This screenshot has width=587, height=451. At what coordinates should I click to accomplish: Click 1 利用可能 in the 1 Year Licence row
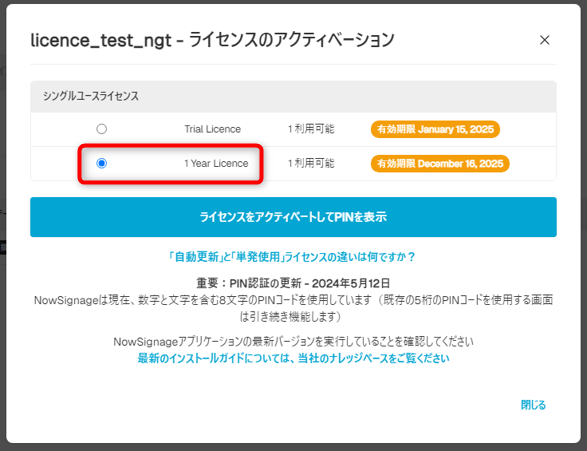click(311, 164)
